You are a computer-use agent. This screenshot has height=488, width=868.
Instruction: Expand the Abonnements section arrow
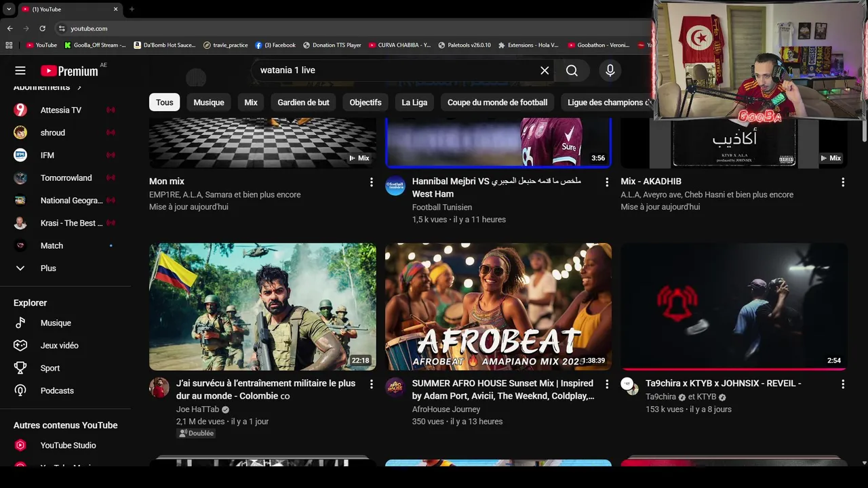tap(79, 88)
